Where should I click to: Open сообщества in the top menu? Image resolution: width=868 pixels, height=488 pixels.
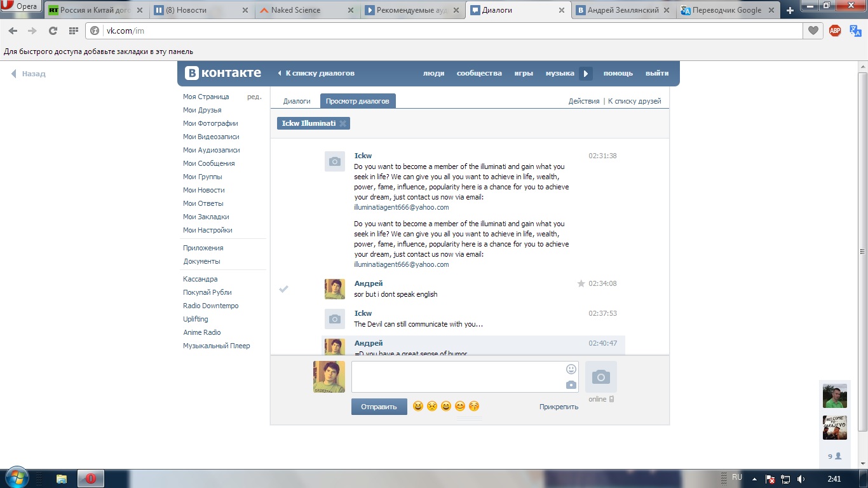(x=479, y=73)
